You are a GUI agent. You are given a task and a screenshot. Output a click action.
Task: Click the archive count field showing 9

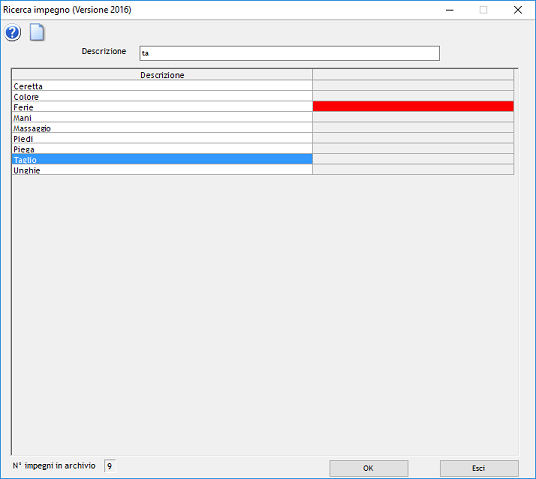coord(110,466)
